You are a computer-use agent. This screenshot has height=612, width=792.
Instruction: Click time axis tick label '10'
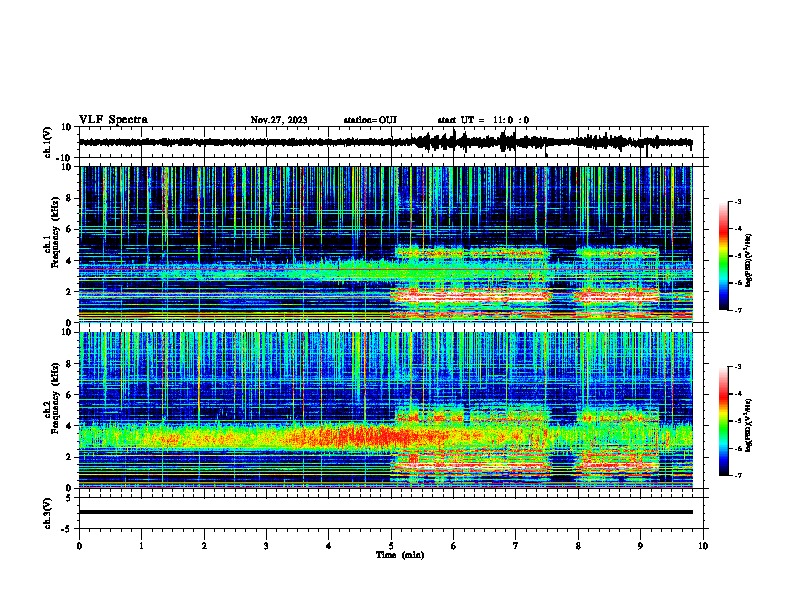pos(703,546)
